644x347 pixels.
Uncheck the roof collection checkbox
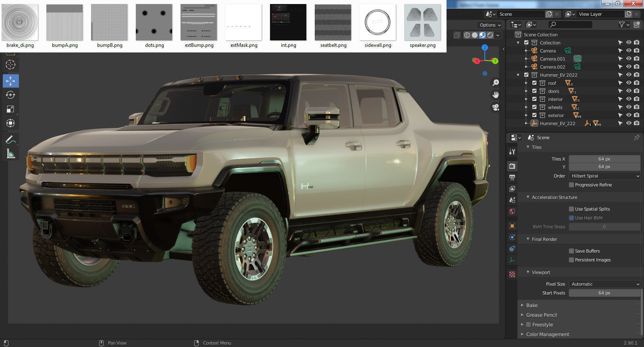(534, 83)
